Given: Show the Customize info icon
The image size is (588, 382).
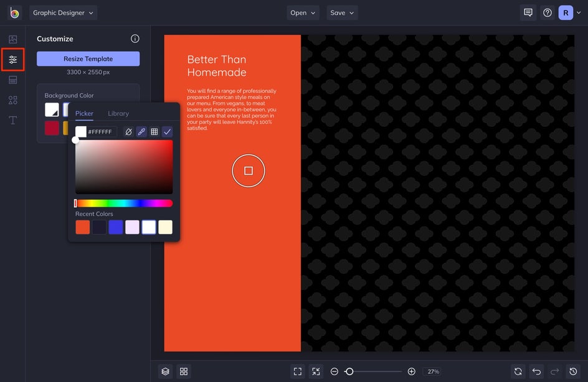Looking at the screenshot, I should [x=135, y=39].
